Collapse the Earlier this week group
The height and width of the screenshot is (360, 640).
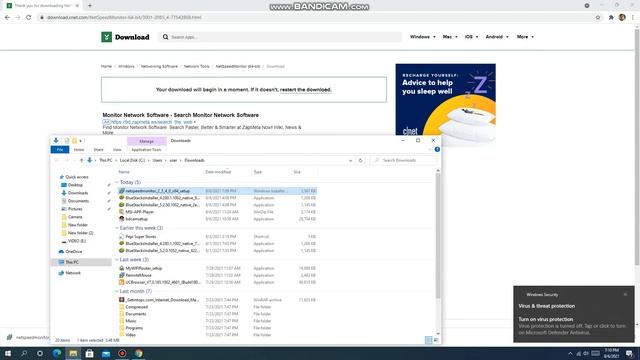pos(117,228)
